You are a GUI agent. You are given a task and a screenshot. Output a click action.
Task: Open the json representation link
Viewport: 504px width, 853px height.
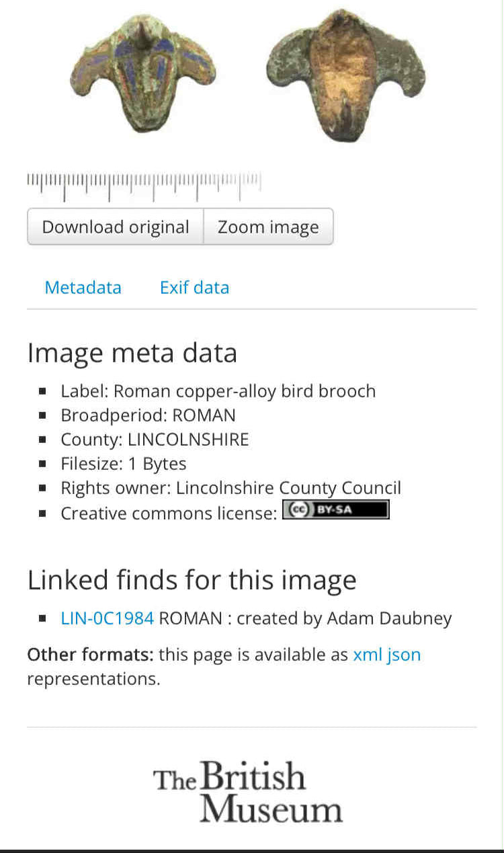404,655
